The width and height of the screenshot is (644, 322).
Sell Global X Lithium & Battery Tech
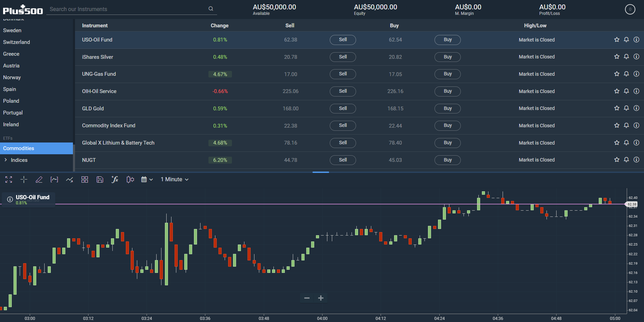(x=343, y=143)
